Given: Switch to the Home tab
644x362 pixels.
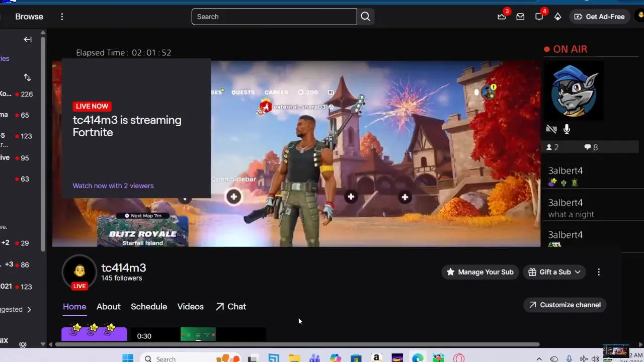Looking at the screenshot, I should 74,307.
